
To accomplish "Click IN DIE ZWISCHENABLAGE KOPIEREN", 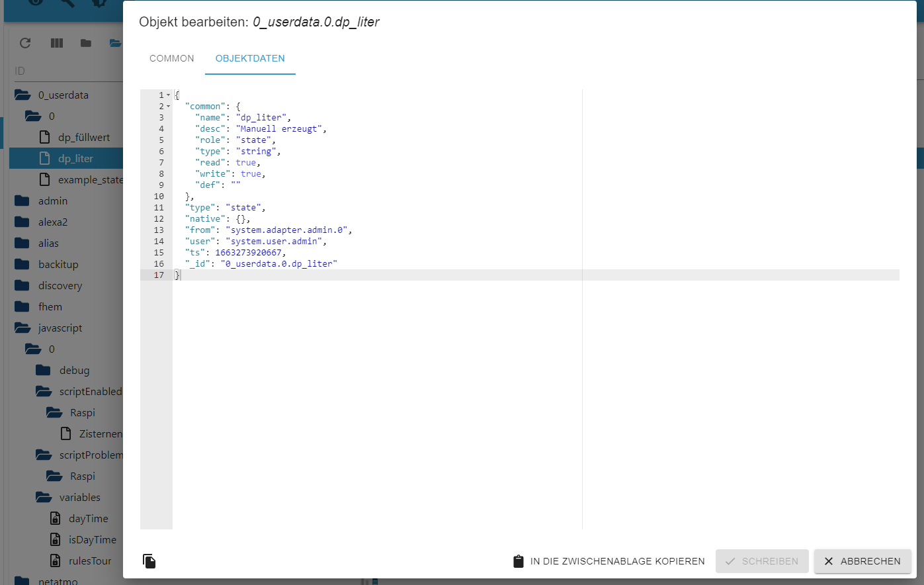I will (609, 561).
